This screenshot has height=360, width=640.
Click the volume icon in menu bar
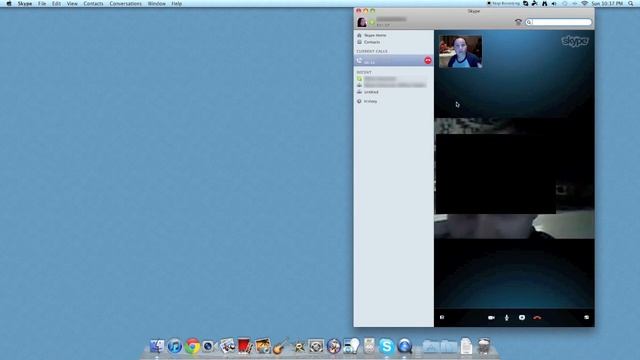click(554, 3)
